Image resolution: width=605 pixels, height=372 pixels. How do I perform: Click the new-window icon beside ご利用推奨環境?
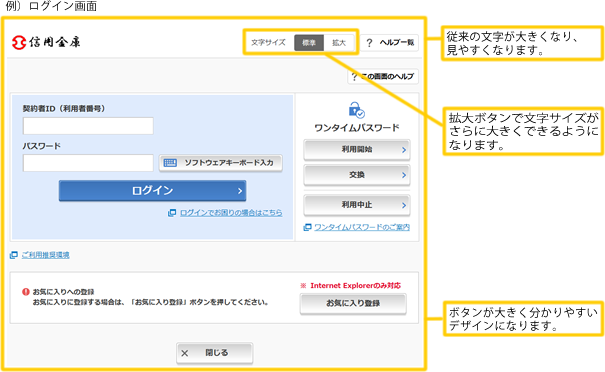14,255
